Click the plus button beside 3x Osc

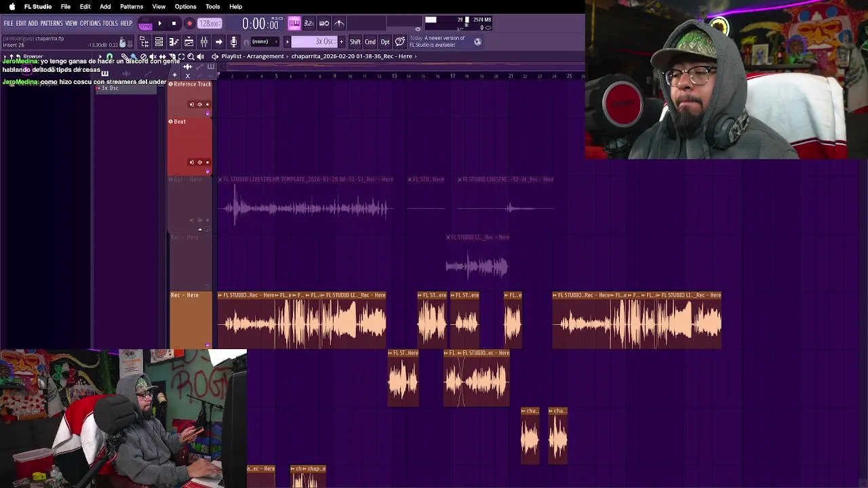(x=341, y=42)
